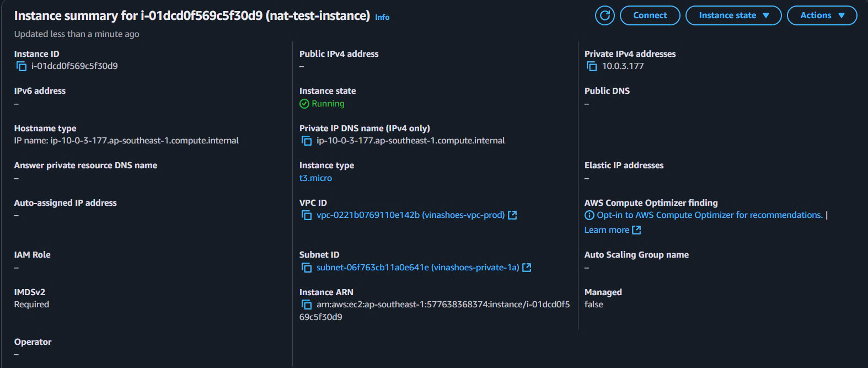Expand the Actions menu

click(x=822, y=15)
